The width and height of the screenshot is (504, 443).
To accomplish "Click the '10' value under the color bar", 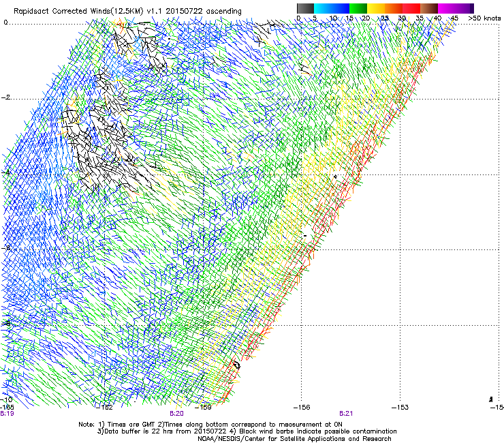I will click(x=333, y=18).
